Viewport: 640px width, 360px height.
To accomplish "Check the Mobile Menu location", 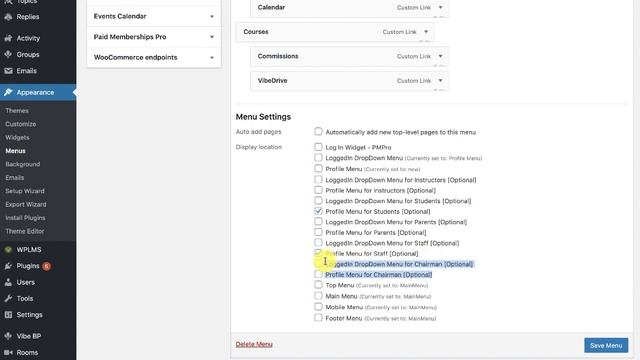I will tap(318, 307).
